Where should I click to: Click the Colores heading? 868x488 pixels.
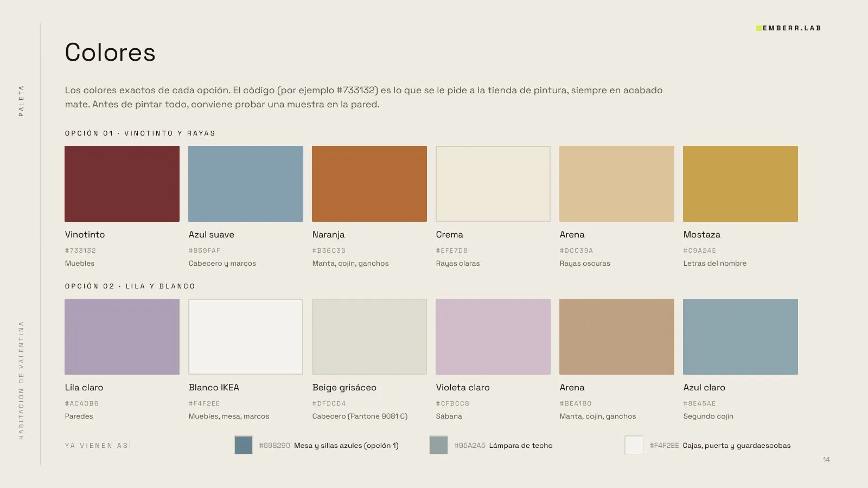coord(110,53)
